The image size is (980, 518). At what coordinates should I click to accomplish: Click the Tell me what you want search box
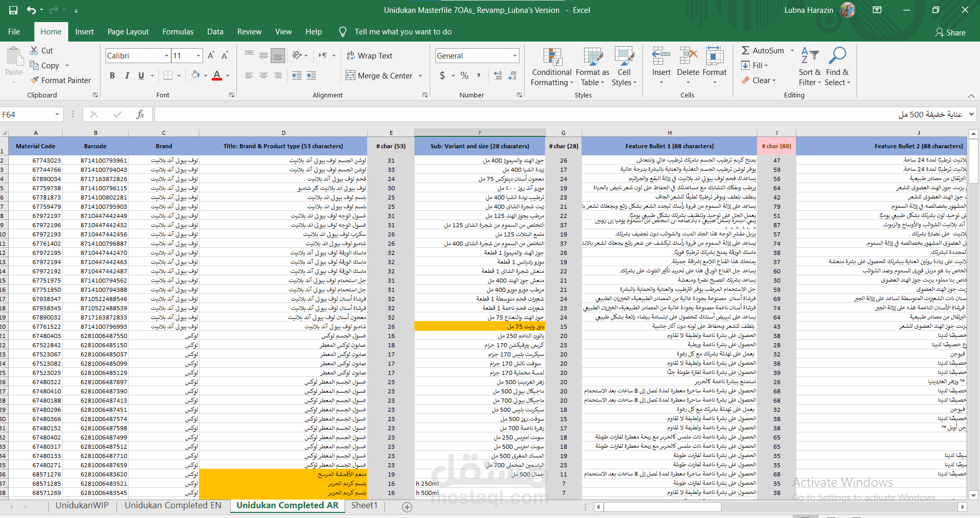point(403,32)
